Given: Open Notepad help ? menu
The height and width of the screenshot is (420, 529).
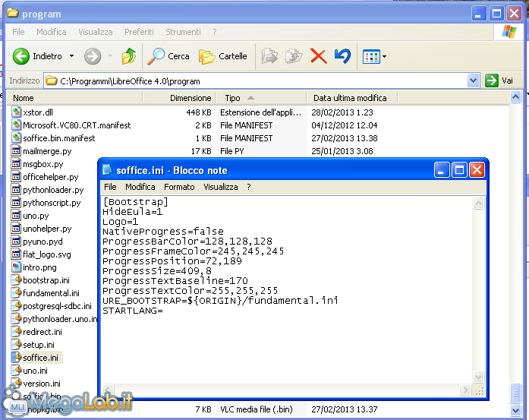Looking at the screenshot, I should (249, 187).
